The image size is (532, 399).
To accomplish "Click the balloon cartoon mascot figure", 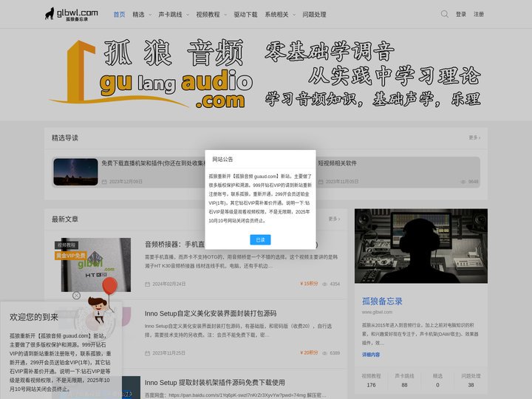I will (102, 302).
